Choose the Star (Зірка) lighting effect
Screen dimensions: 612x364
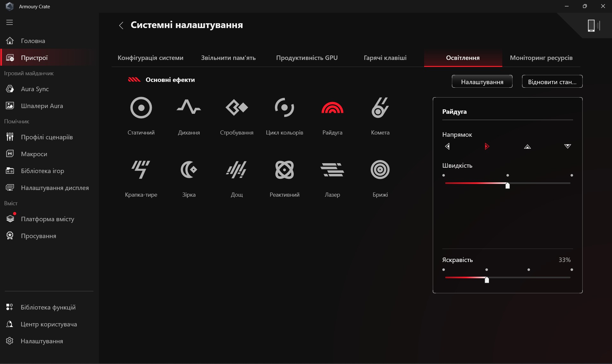tap(189, 170)
